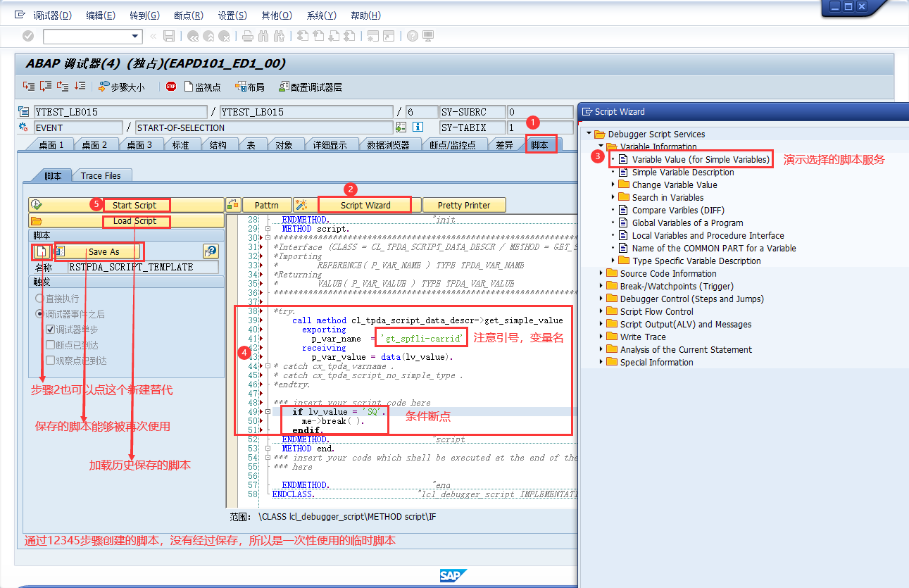This screenshot has height=588, width=909.
Task: Click the red STOP breakpoint icon
Action: pyautogui.click(x=171, y=87)
